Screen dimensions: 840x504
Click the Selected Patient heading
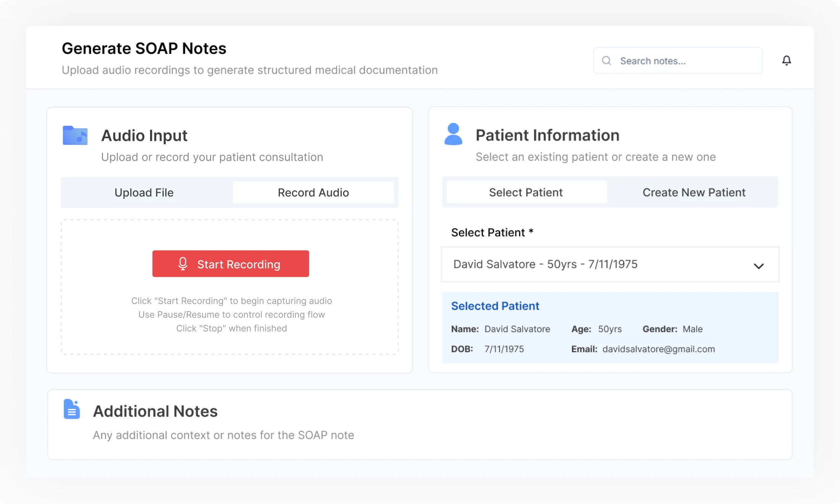coord(495,306)
